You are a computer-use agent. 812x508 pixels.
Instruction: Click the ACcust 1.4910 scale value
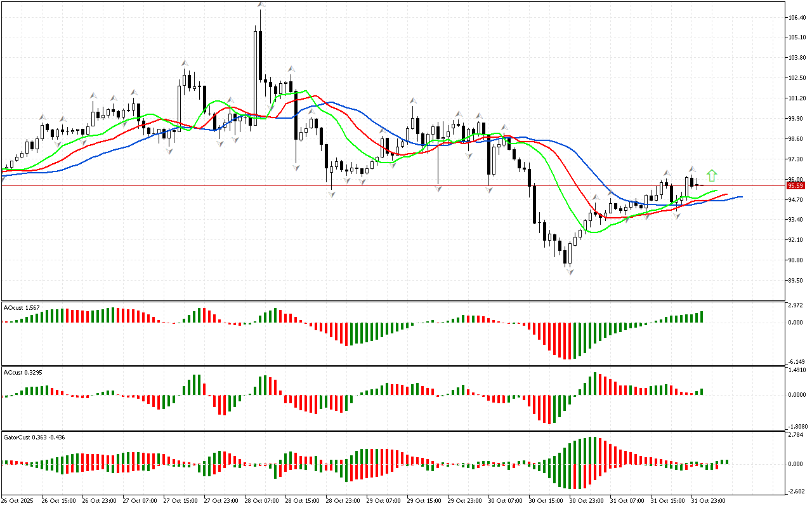pyautogui.click(x=797, y=370)
